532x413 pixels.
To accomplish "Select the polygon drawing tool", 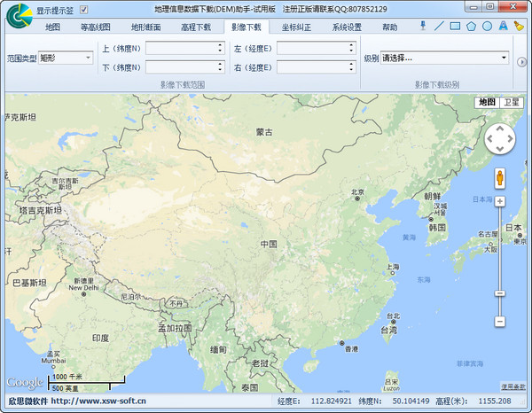I will (x=472, y=26).
